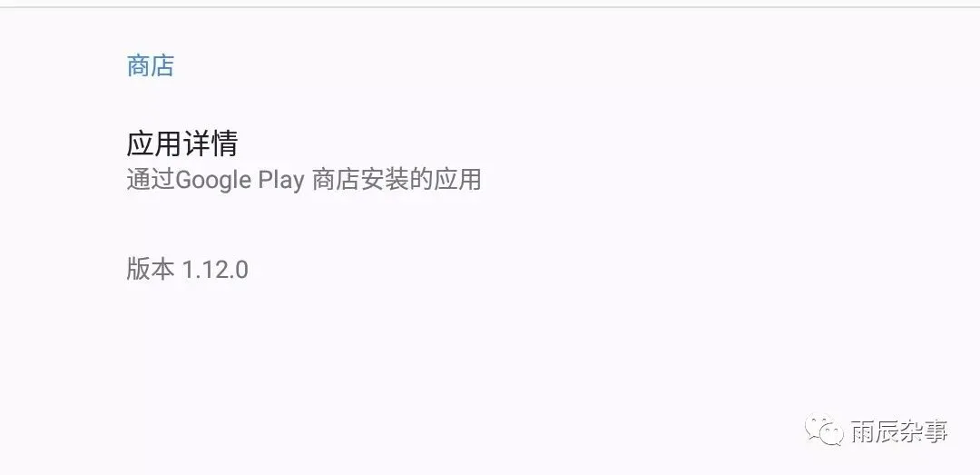The width and height of the screenshot is (980, 475).
Task: Click the 雨辰杂事 watermark text
Action: point(899,431)
